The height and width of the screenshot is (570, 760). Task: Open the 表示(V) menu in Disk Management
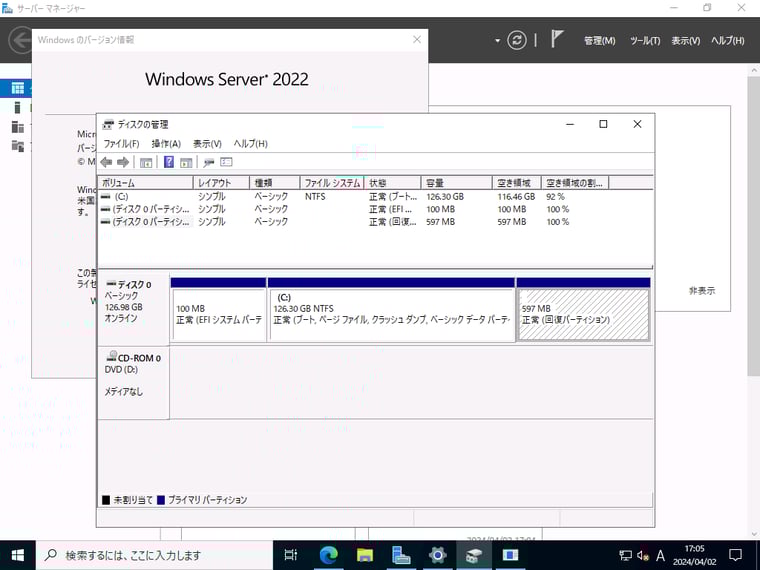(207, 144)
